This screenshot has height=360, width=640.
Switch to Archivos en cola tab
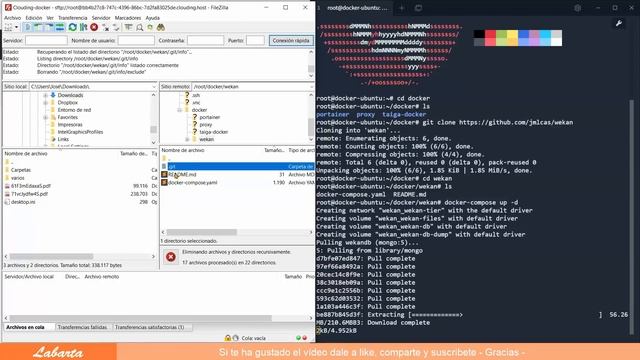pyautogui.click(x=25, y=327)
